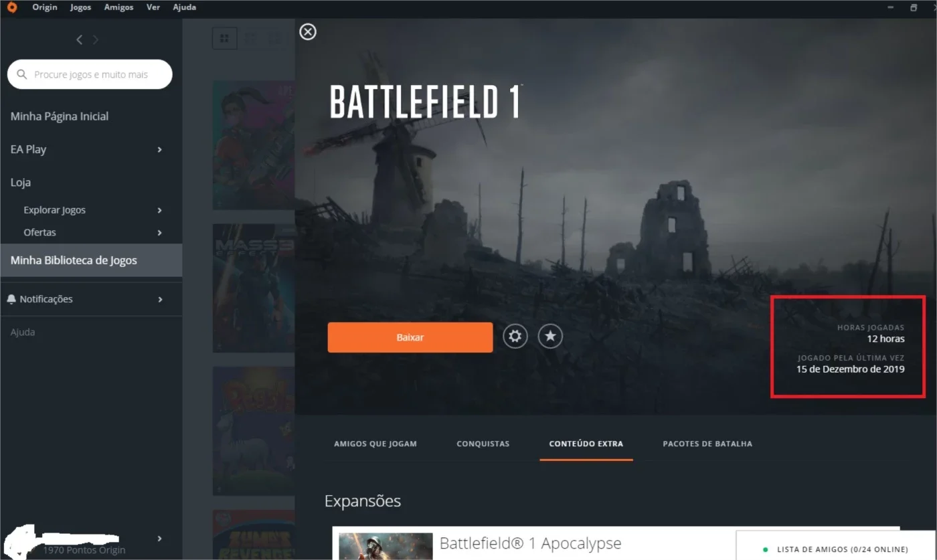This screenshot has height=560, width=937.
Task: Select the Mass Effect 3 game tile
Action: point(254,288)
